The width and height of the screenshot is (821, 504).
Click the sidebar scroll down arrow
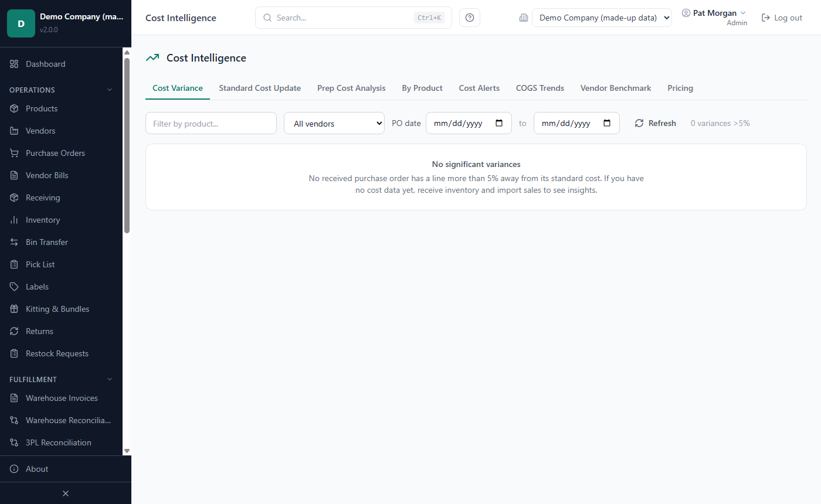coord(127,451)
